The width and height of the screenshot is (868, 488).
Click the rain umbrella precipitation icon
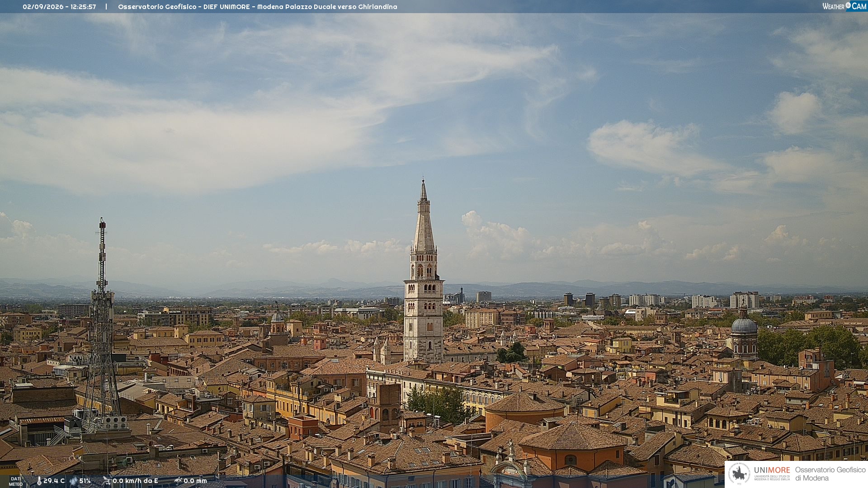[178, 481]
